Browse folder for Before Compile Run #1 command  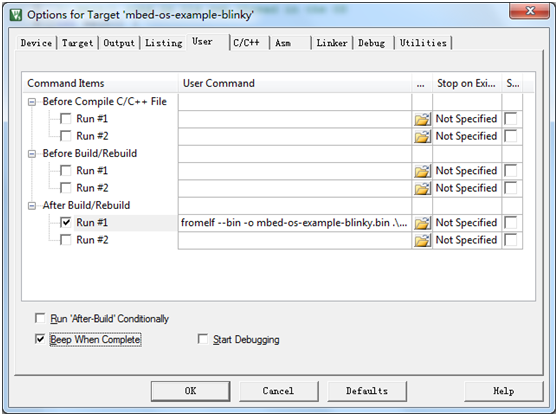pyautogui.click(x=422, y=119)
